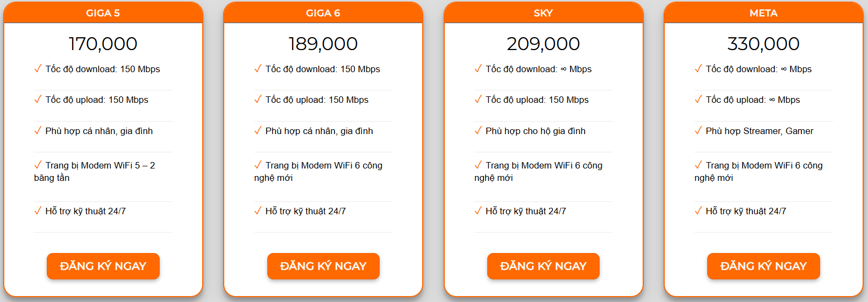
Task: Click checkmark next to SKY household suitability
Action: point(478,130)
